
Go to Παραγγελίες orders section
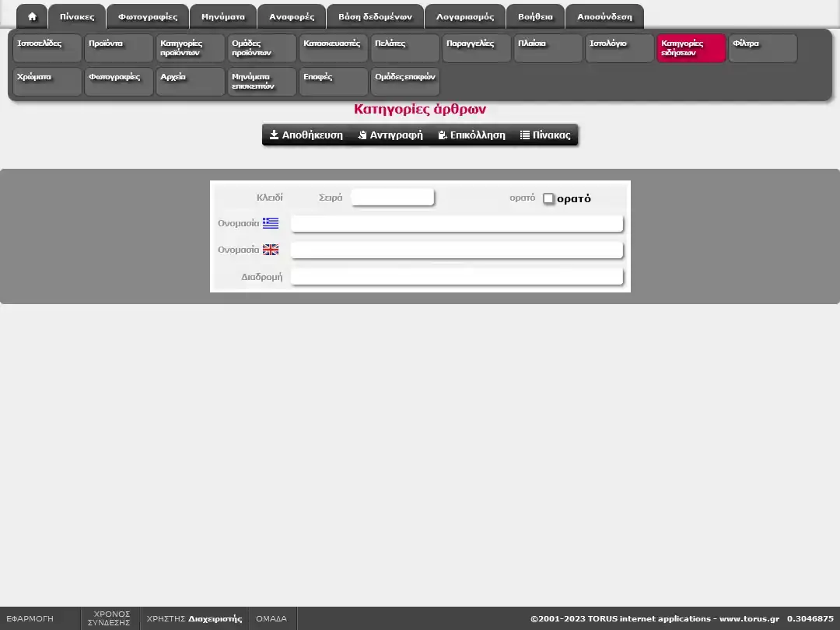(476, 48)
